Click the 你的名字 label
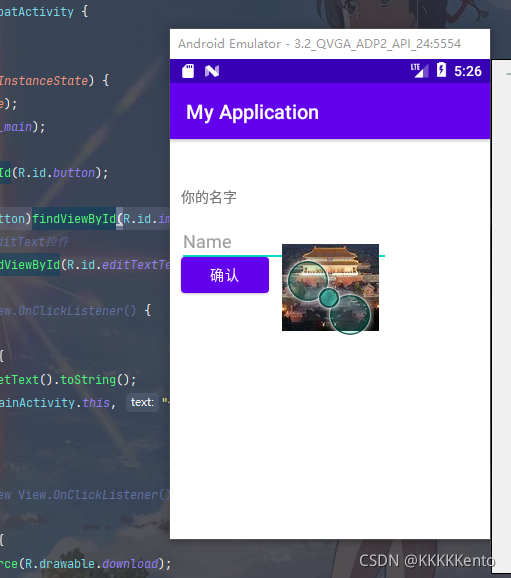The image size is (511, 578). [209, 197]
